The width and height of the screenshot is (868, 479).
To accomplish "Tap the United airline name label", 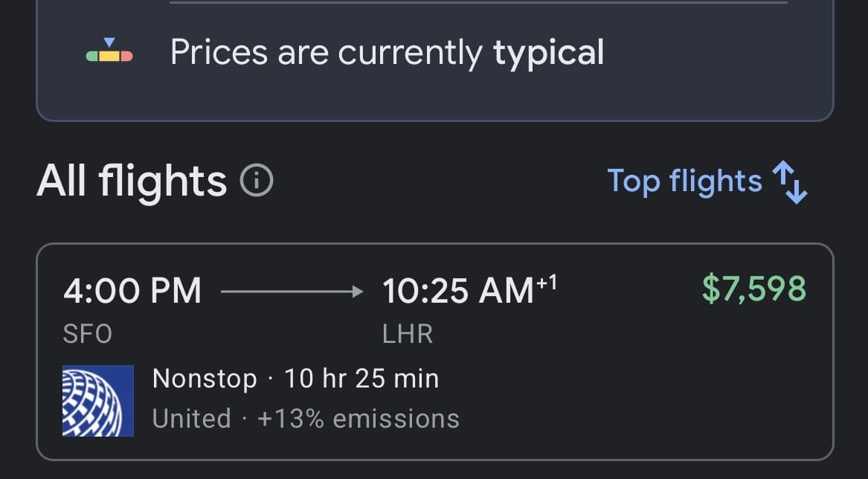I will 192,419.
